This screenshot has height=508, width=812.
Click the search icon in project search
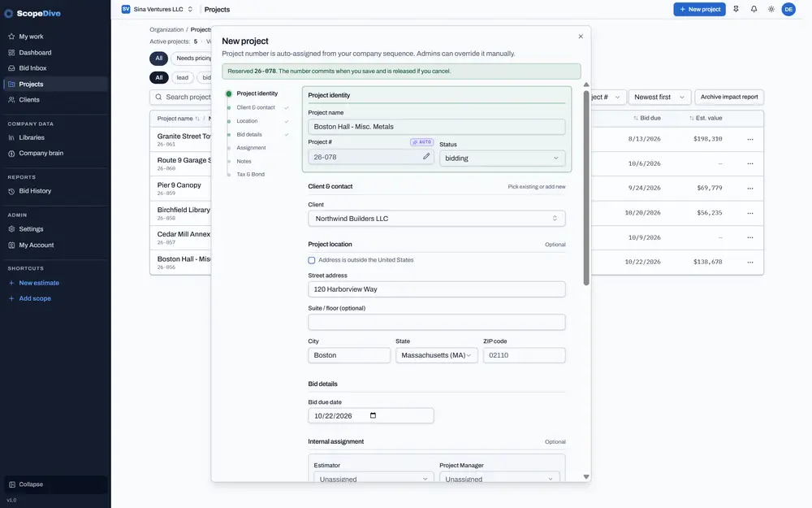[158, 97]
